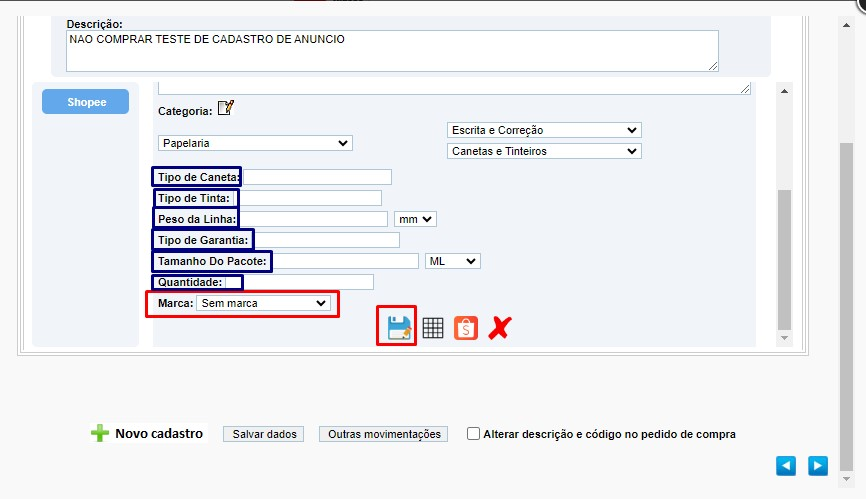This screenshot has width=866, height=499.
Task: Click the orange Shopee bag icon
Action: (x=466, y=328)
